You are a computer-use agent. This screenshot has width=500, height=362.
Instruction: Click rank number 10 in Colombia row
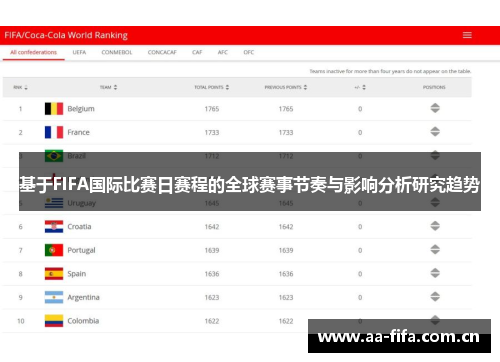point(21,321)
